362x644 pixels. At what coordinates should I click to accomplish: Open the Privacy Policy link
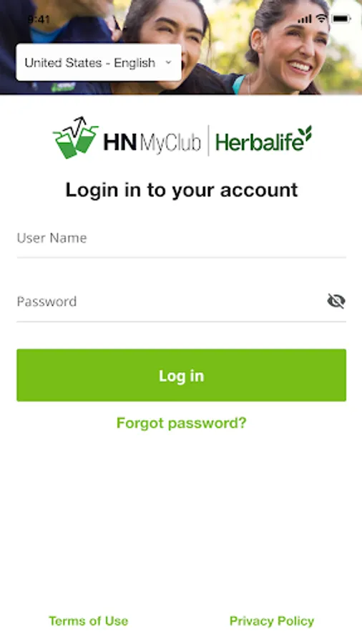(x=272, y=620)
